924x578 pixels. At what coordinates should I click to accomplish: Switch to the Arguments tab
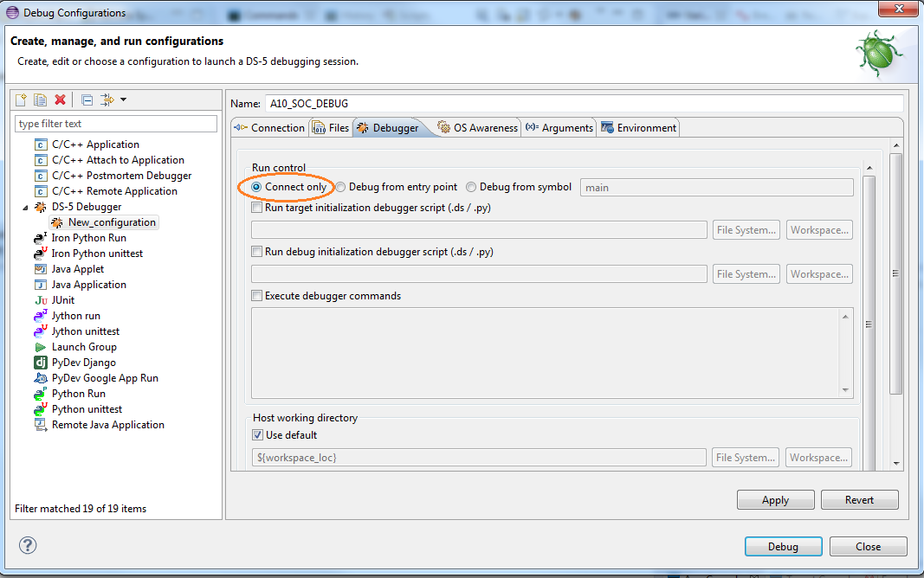[x=559, y=128]
